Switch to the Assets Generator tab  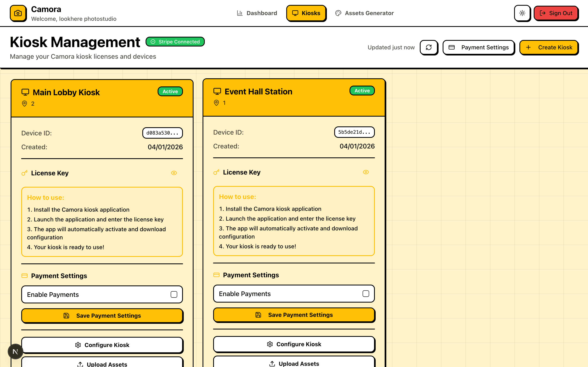coord(364,13)
